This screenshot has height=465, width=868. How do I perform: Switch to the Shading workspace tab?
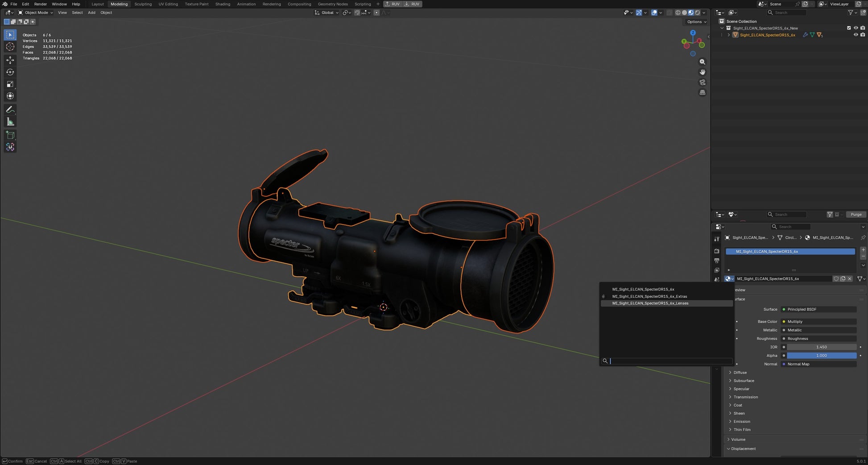223,4
